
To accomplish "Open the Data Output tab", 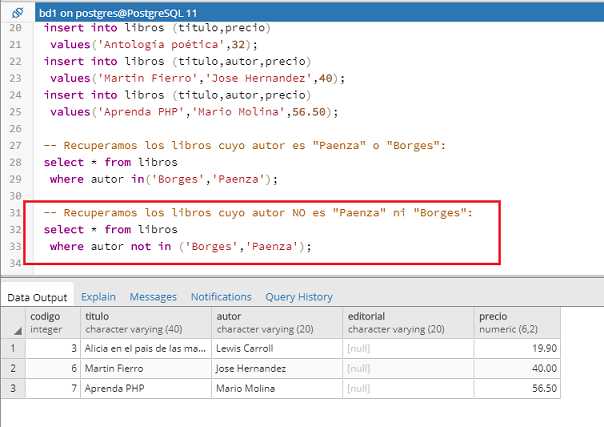I will click(x=37, y=297).
